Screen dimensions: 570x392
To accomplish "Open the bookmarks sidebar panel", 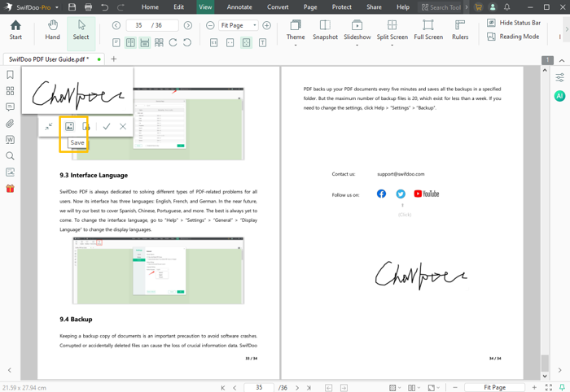I will pos(10,75).
